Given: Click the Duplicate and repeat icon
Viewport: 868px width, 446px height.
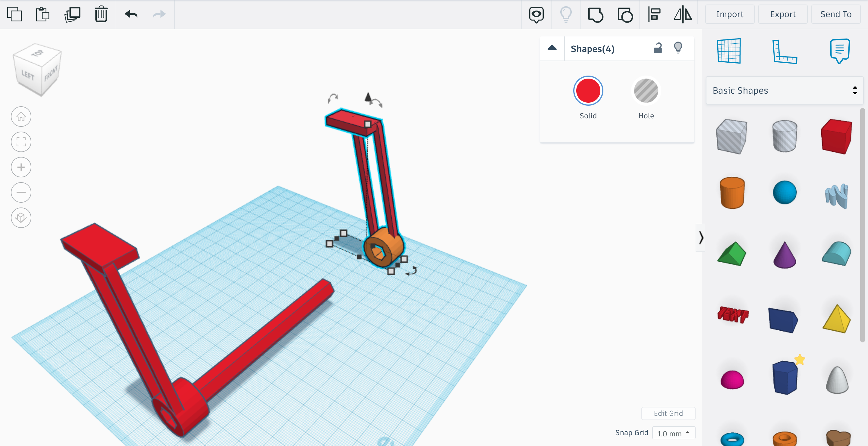Looking at the screenshot, I should pos(72,14).
